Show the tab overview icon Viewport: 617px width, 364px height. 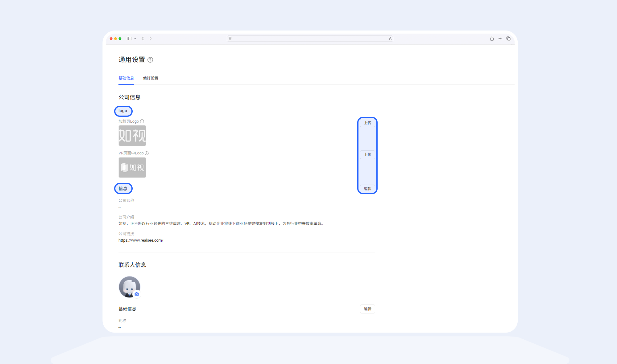508,39
